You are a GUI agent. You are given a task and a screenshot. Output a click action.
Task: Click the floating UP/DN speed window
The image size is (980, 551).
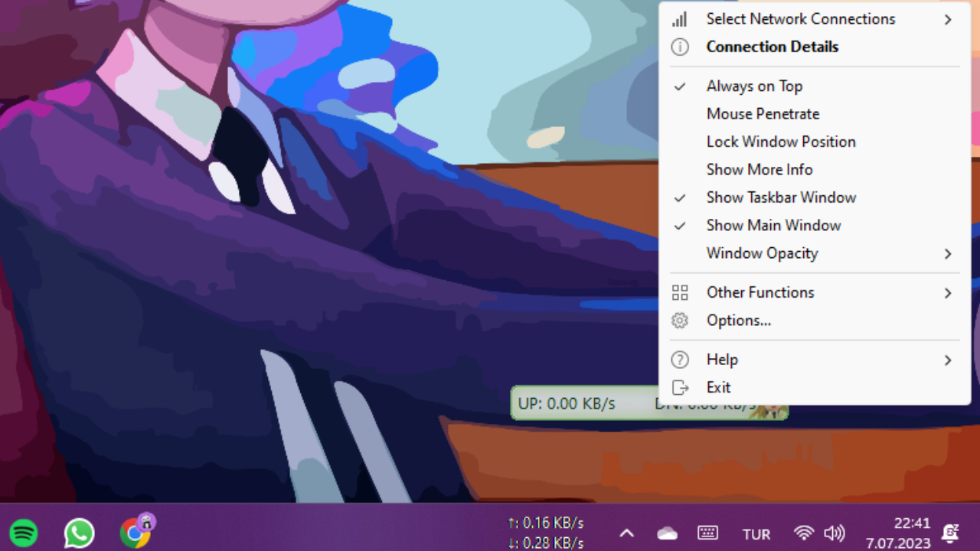point(582,404)
